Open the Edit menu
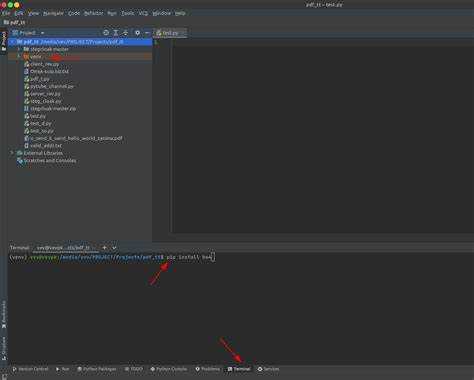Image resolution: width=474 pixels, height=380 pixels. click(19, 13)
